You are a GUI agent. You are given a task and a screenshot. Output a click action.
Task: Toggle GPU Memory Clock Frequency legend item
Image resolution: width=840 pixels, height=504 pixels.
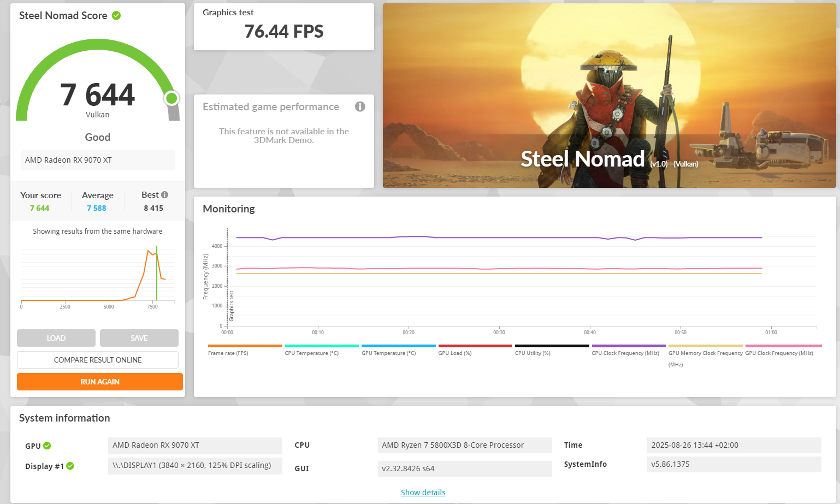(706, 355)
